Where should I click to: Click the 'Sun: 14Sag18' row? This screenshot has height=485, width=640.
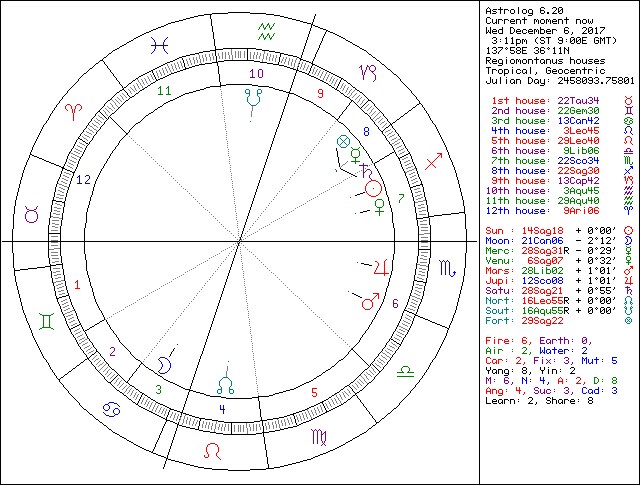click(x=559, y=231)
